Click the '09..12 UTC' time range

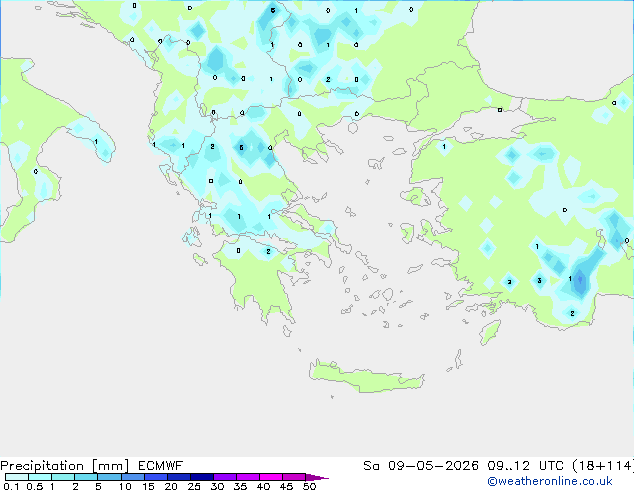point(528,466)
